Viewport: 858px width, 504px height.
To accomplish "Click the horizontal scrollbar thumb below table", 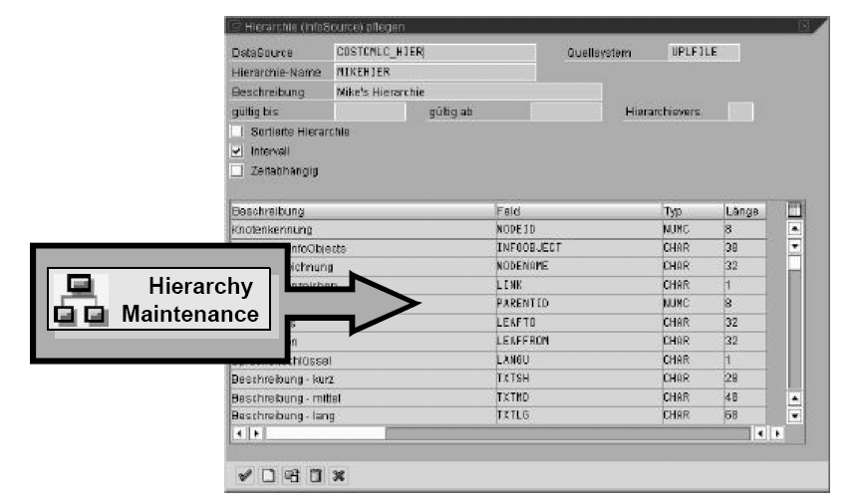I will click(x=325, y=433).
